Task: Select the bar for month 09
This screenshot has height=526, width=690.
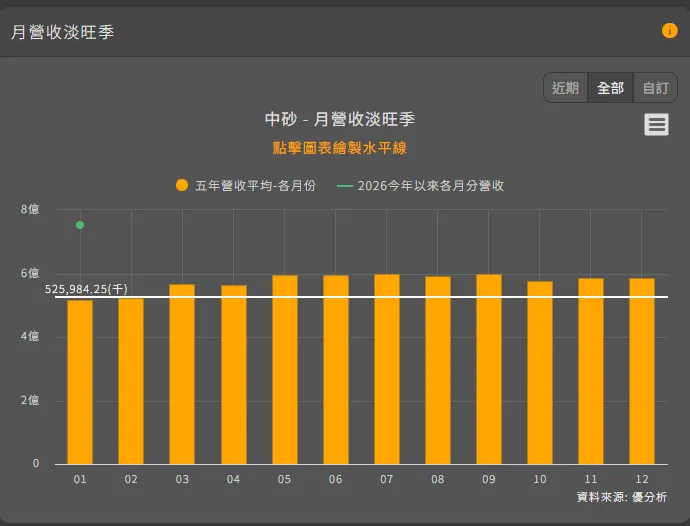Action: click(x=489, y=369)
